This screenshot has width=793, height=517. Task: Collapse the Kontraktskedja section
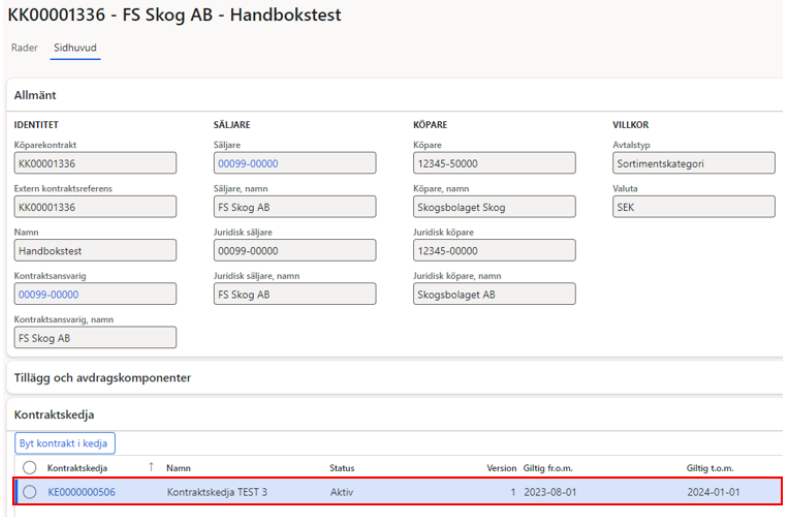[x=53, y=412]
